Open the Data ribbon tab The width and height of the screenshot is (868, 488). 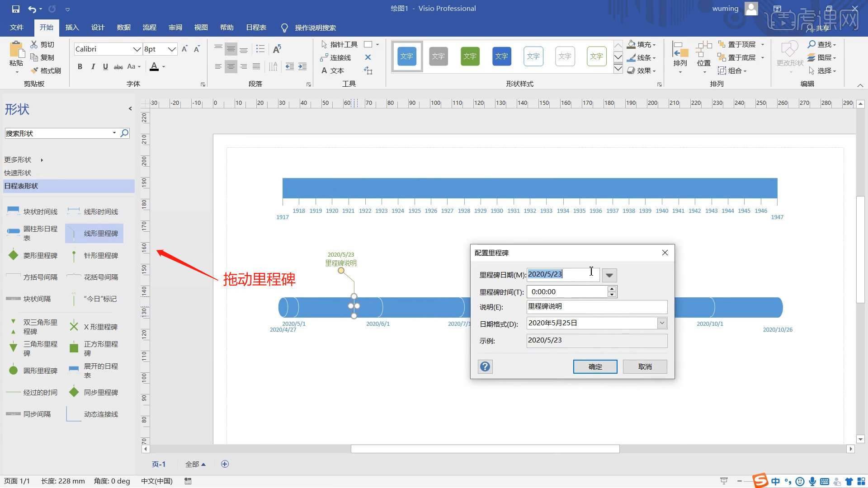pos(123,28)
